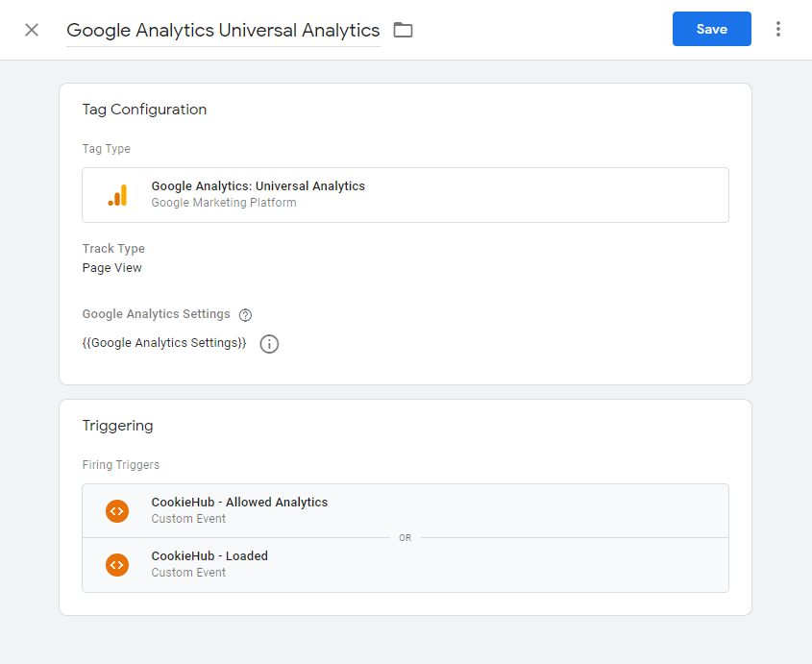The height and width of the screenshot is (664, 812).
Task: Click the folder icon beside the tag name
Action: click(404, 30)
